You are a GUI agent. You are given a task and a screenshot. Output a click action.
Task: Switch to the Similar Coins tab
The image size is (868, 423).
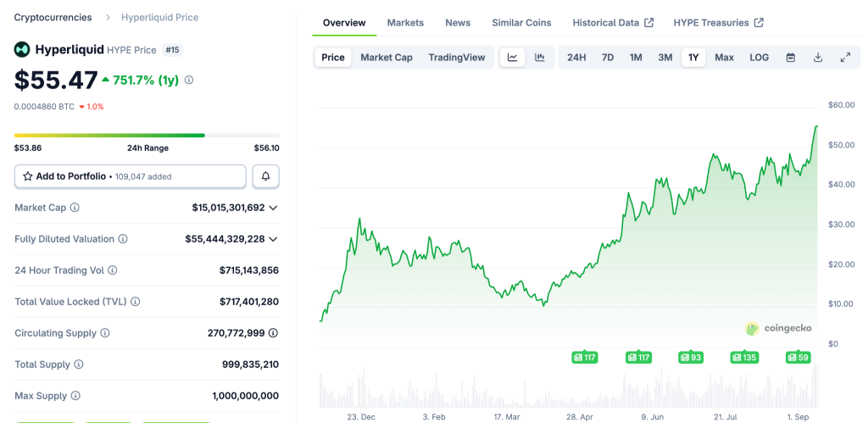521,23
